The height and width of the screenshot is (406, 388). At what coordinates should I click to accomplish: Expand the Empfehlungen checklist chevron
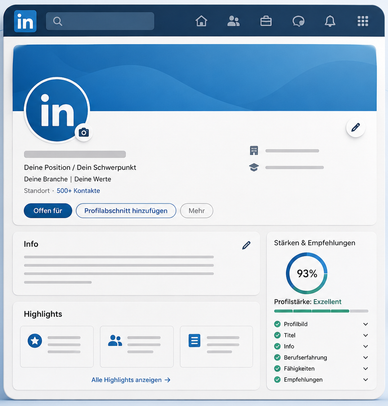(x=366, y=379)
